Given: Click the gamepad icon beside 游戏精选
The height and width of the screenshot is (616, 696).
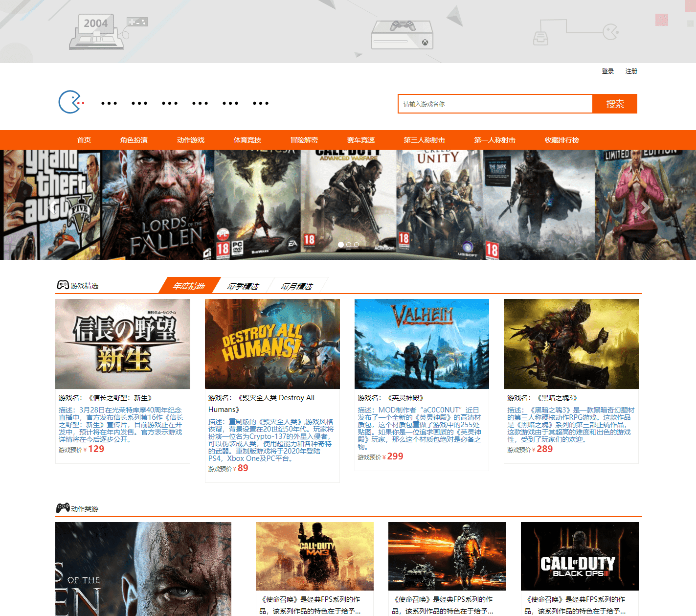Looking at the screenshot, I should (x=63, y=285).
